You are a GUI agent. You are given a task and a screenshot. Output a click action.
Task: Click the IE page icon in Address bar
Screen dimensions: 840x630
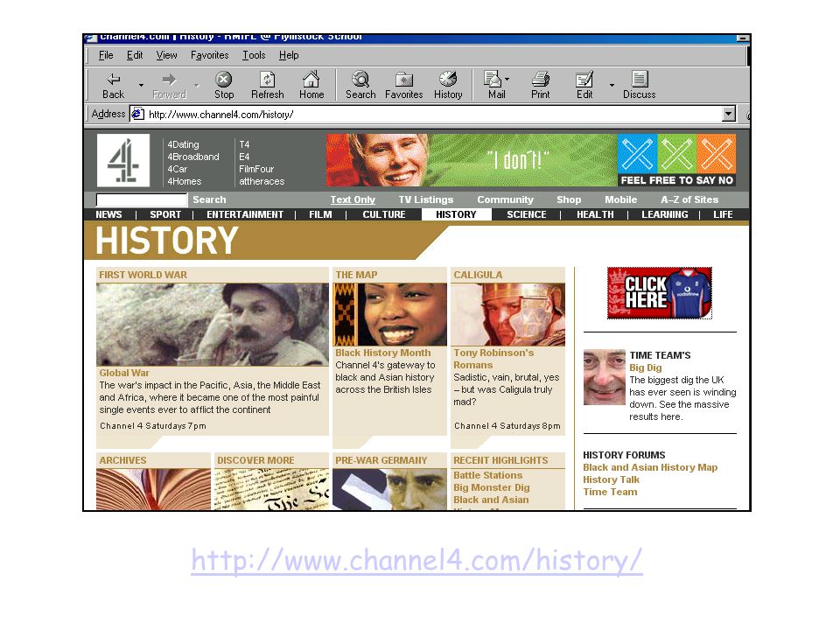[137, 114]
